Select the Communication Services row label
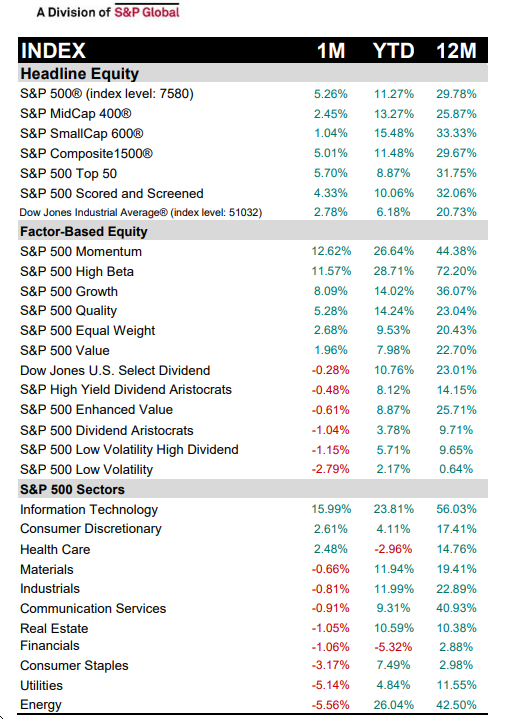The height and width of the screenshot is (719, 509). [93, 608]
